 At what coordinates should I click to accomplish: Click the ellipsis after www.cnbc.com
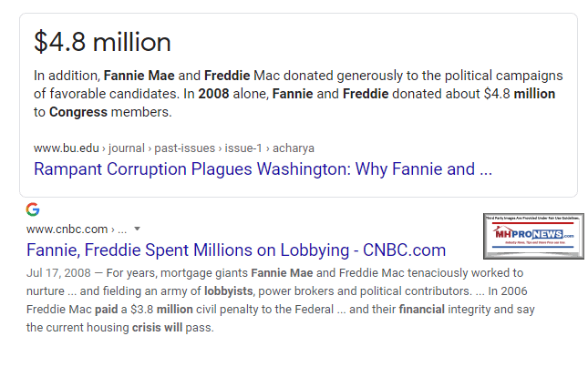(x=119, y=229)
